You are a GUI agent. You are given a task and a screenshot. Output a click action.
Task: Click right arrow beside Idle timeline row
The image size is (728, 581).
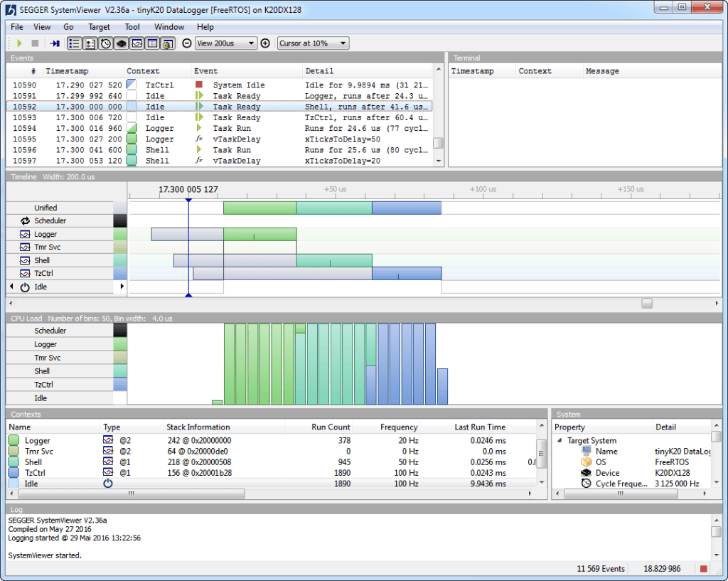click(x=122, y=287)
